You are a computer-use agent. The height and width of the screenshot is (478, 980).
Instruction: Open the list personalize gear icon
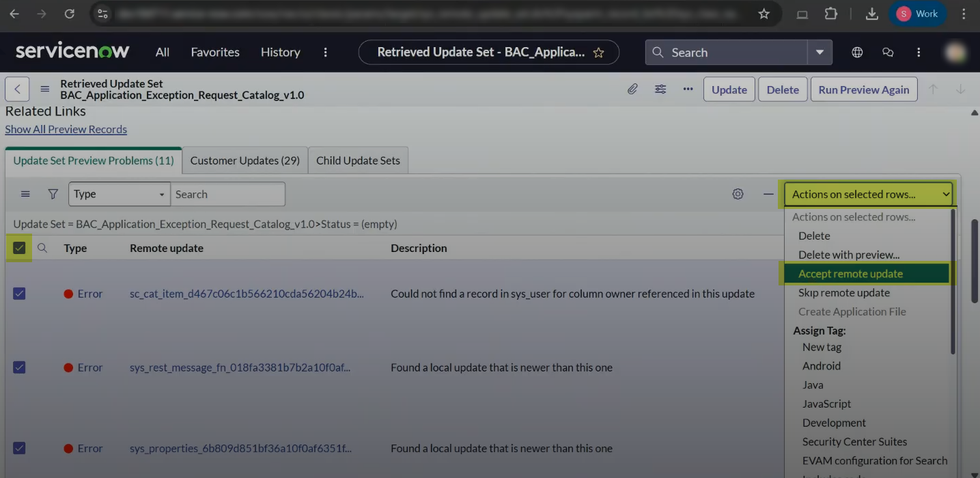click(738, 194)
